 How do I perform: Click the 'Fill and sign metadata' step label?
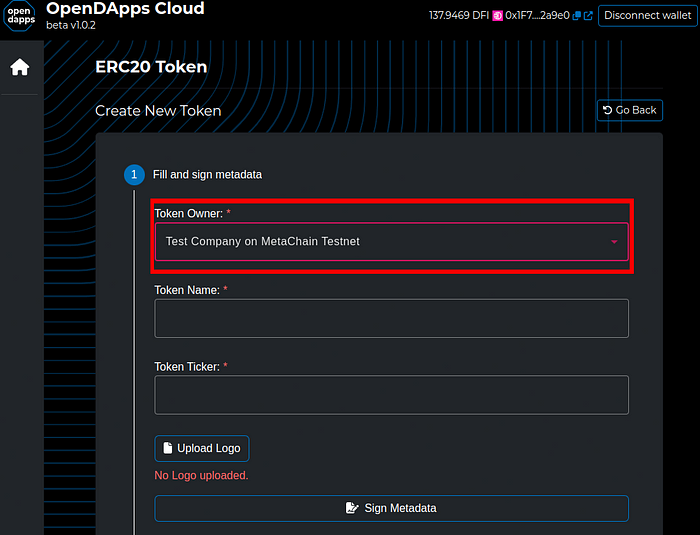point(208,175)
